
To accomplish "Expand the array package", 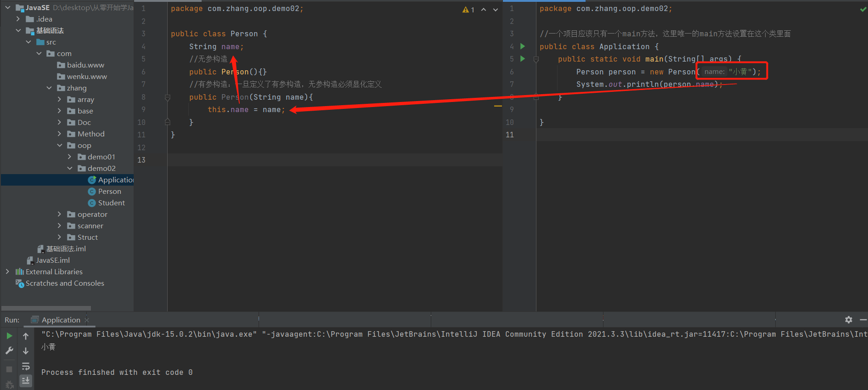I will click(59, 99).
